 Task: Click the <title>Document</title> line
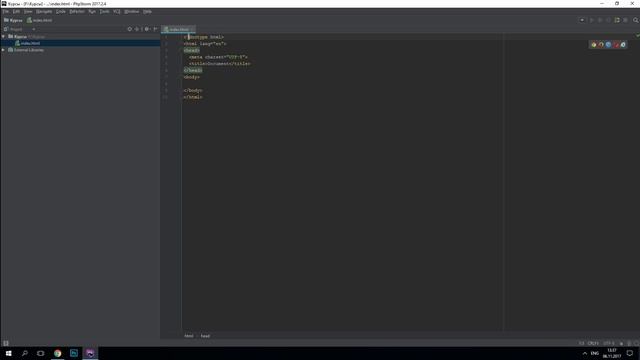coord(220,64)
